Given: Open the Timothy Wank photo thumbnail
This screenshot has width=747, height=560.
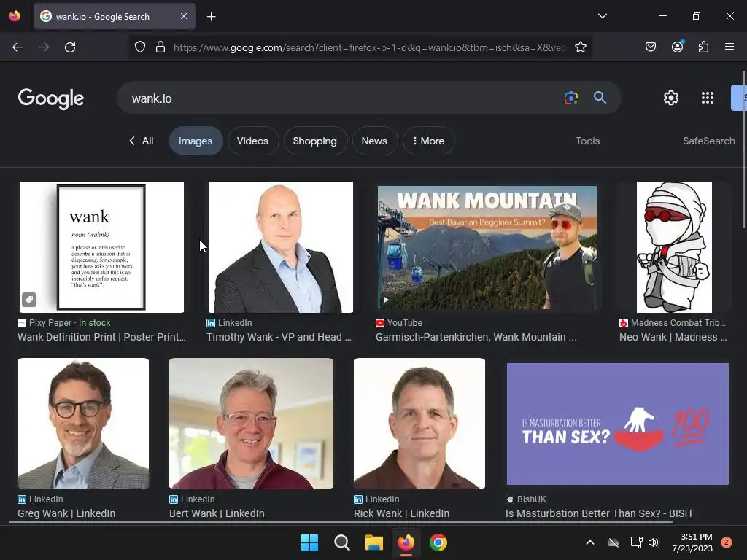Looking at the screenshot, I should [x=281, y=247].
